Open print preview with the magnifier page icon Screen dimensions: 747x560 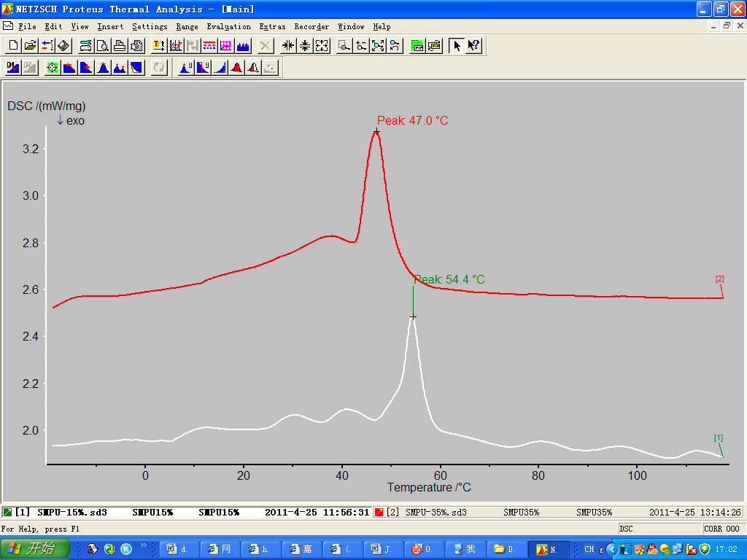[x=102, y=46]
